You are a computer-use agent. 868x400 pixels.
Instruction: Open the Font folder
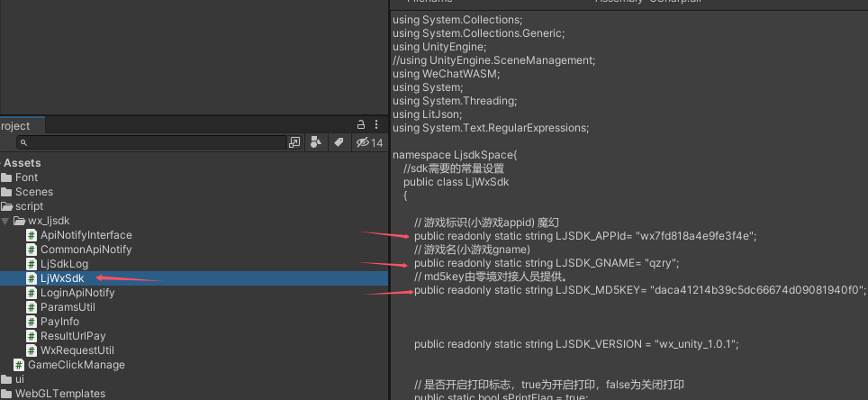tap(26, 177)
